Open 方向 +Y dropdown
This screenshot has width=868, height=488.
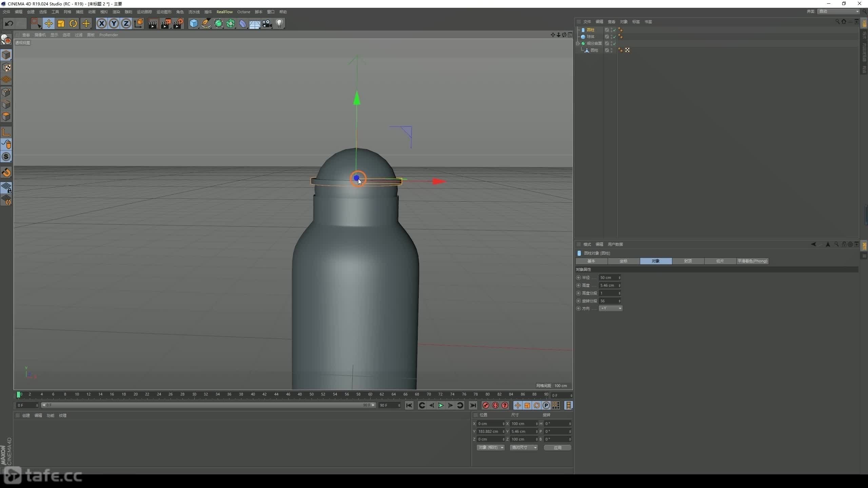(610, 308)
